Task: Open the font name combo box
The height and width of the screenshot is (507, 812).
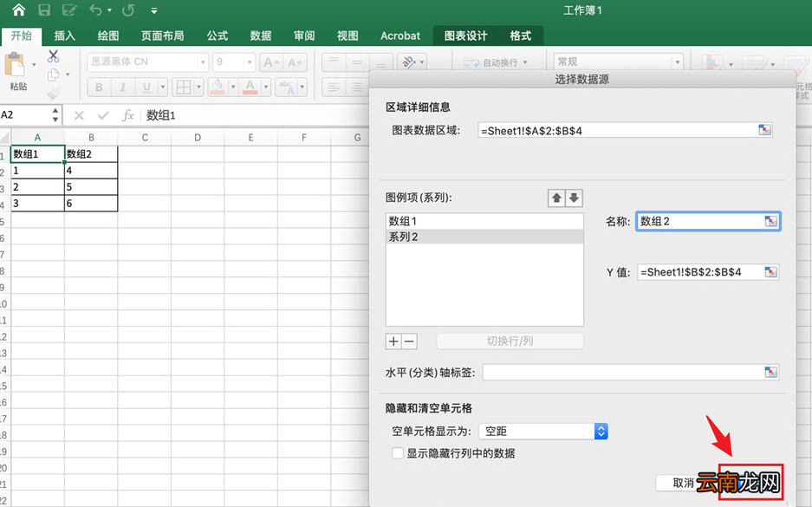Action: click(147, 62)
